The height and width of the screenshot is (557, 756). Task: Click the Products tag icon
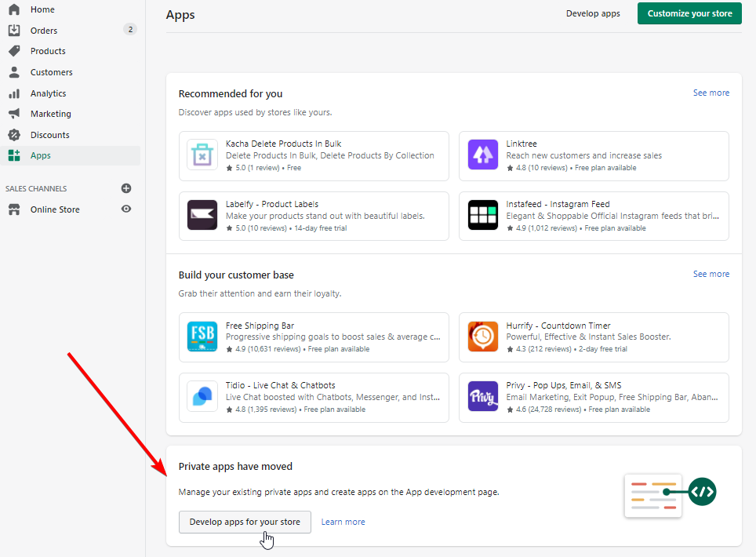tap(14, 51)
